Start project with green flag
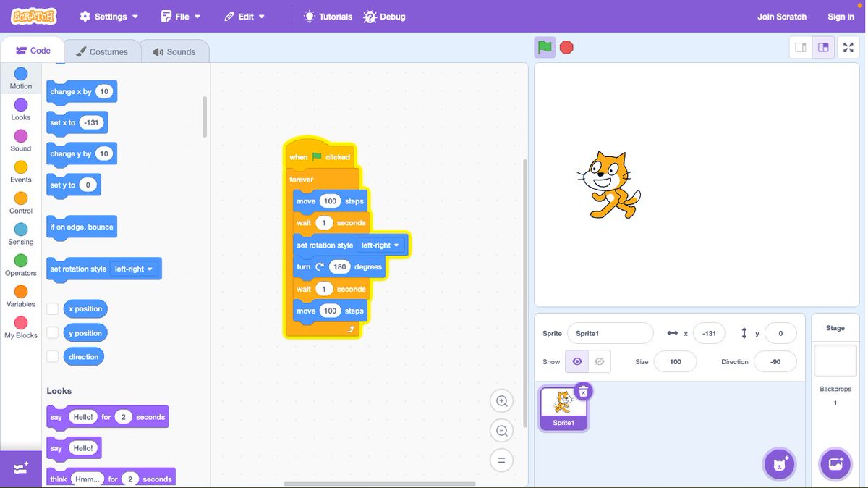 545,47
